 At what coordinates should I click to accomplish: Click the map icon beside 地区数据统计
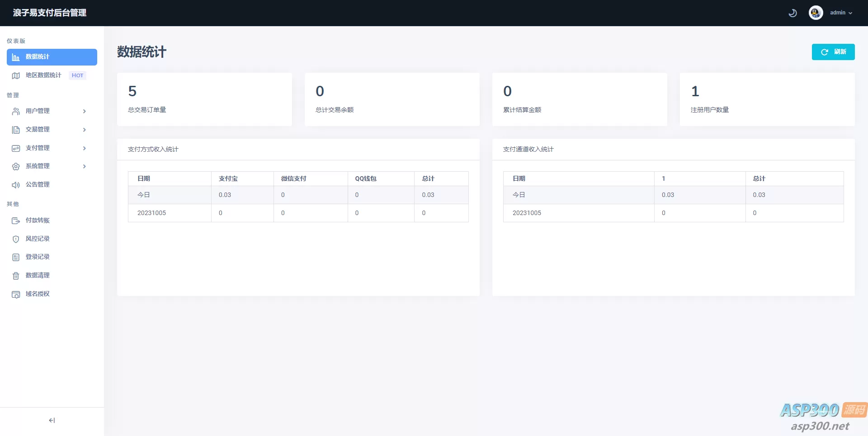click(x=16, y=75)
